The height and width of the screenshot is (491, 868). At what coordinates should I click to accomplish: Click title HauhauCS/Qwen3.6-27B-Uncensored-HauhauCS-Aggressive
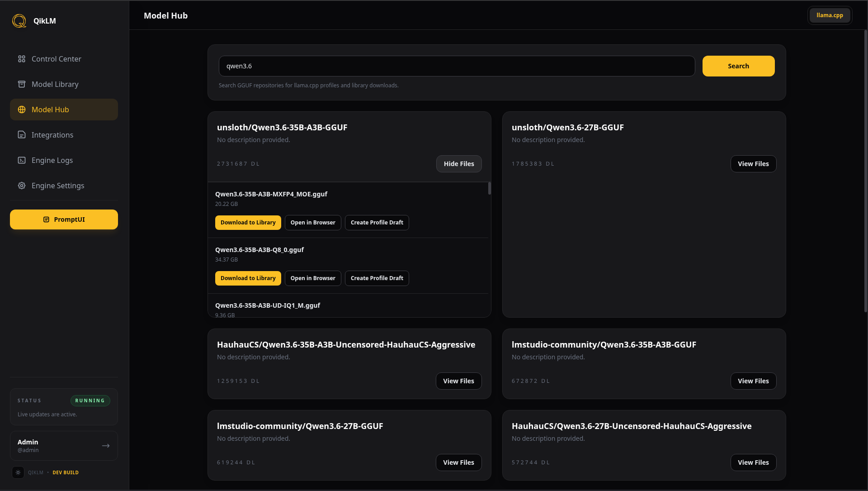click(x=632, y=426)
